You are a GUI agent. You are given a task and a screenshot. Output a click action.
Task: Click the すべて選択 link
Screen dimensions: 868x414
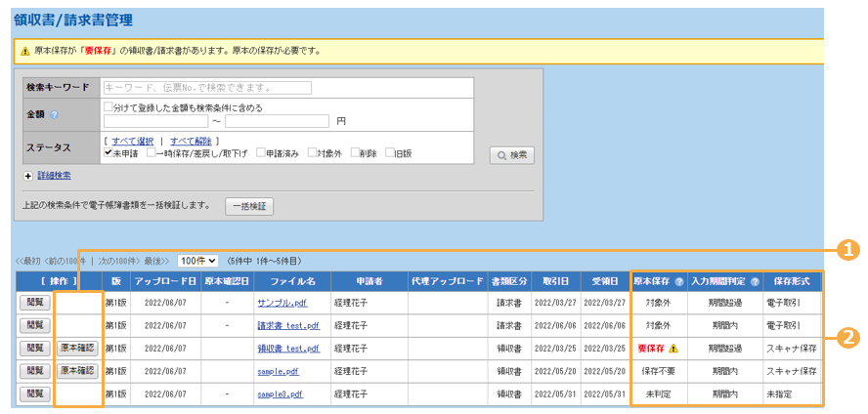(x=133, y=142)
